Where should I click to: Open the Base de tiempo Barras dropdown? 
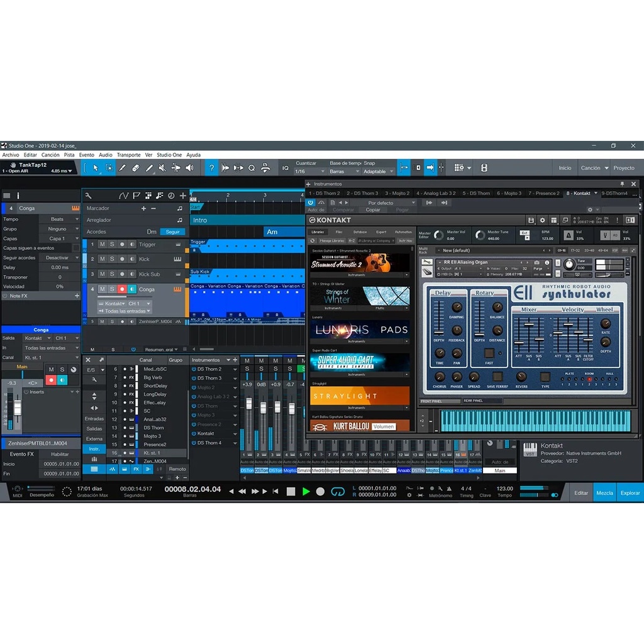(344, 172)
